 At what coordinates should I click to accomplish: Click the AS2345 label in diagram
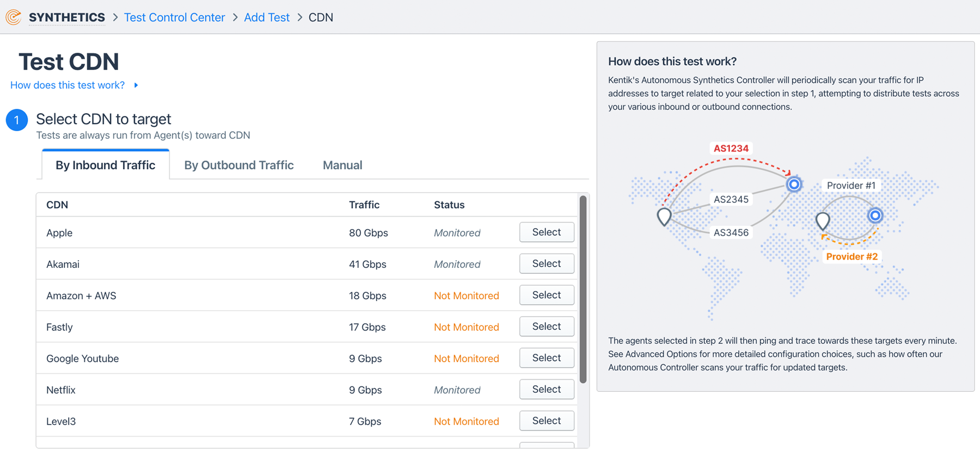pos(731,199)
